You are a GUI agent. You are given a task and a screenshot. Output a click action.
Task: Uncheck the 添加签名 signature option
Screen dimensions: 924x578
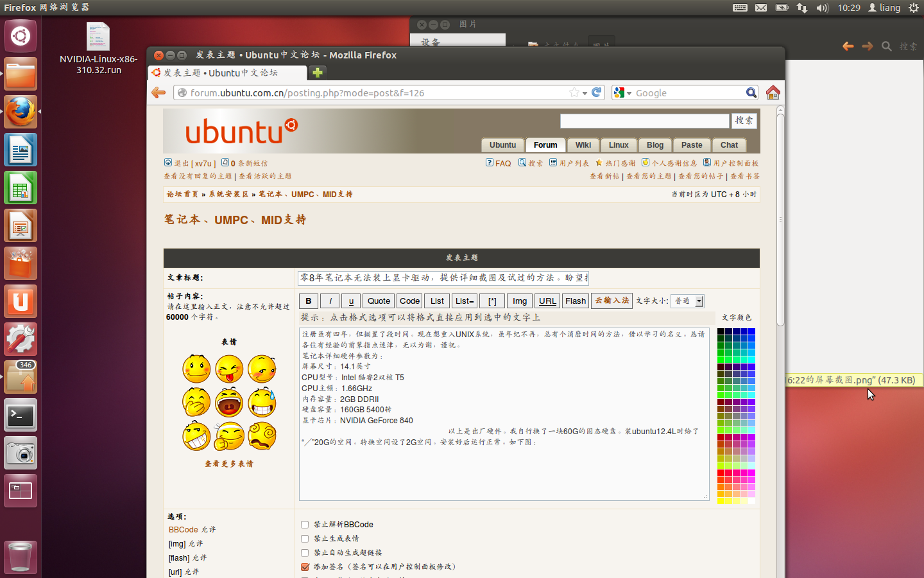pos(305,567)
